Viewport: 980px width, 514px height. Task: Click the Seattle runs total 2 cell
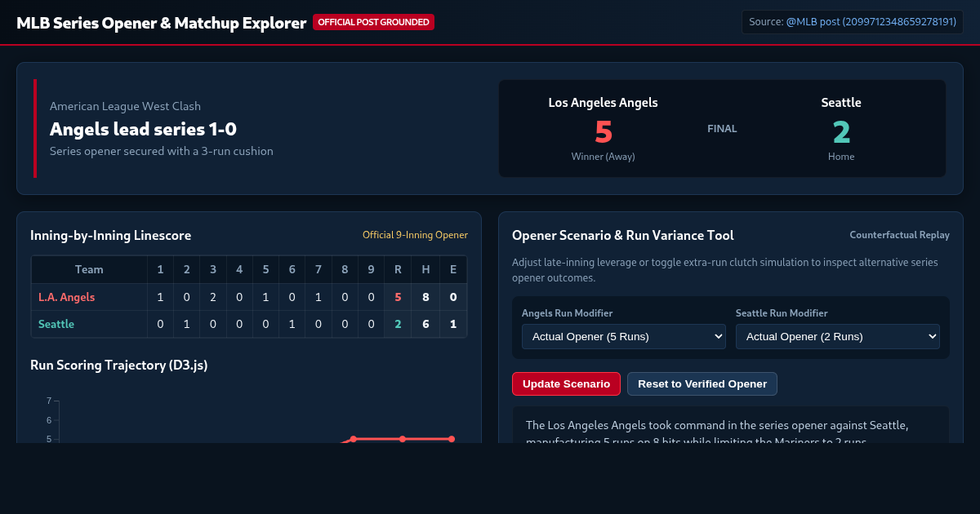(398, 324)
